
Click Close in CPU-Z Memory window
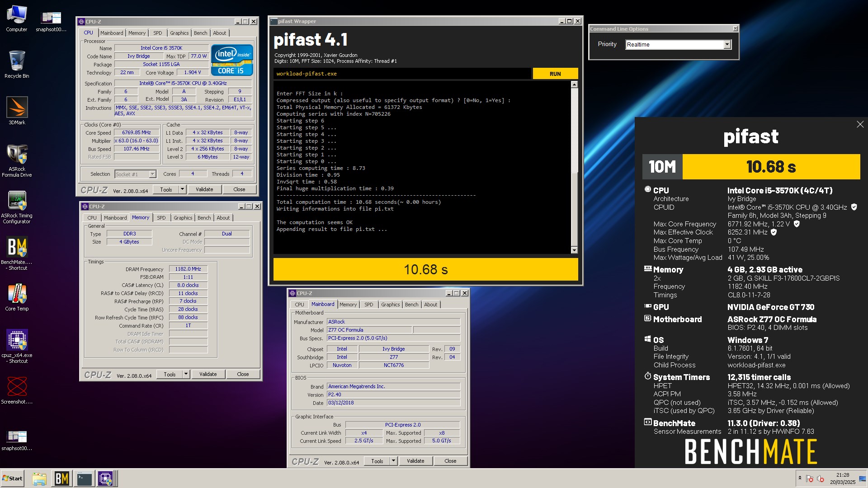tap(243, 374)
